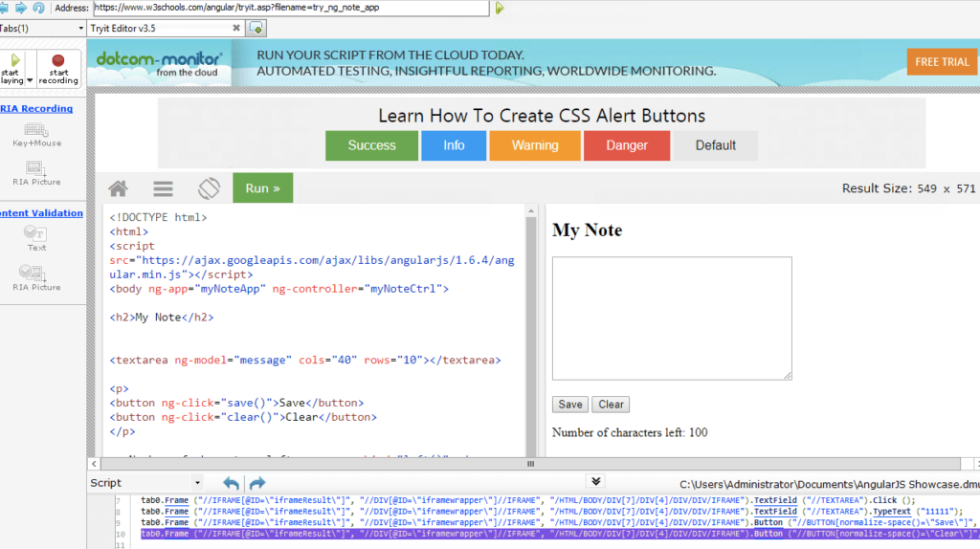Screen dimensions: 980x549
Task: Open the W3Schools home icon
Action: [118, 188]
